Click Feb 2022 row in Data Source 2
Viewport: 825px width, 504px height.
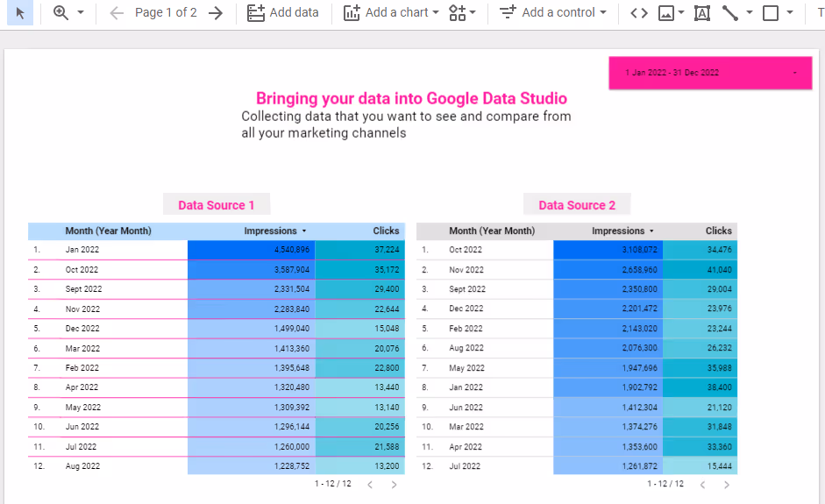(577, 329)
